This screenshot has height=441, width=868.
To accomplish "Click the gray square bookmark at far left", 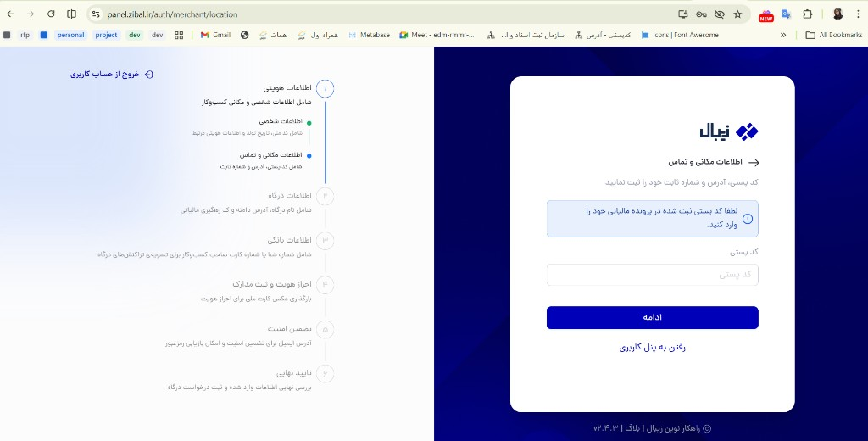I will 7,35.
